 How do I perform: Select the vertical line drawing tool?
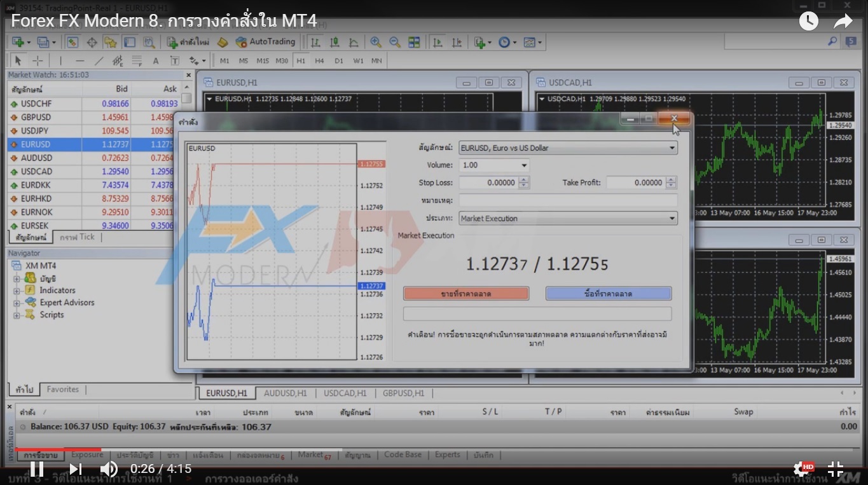coord(61,61)
